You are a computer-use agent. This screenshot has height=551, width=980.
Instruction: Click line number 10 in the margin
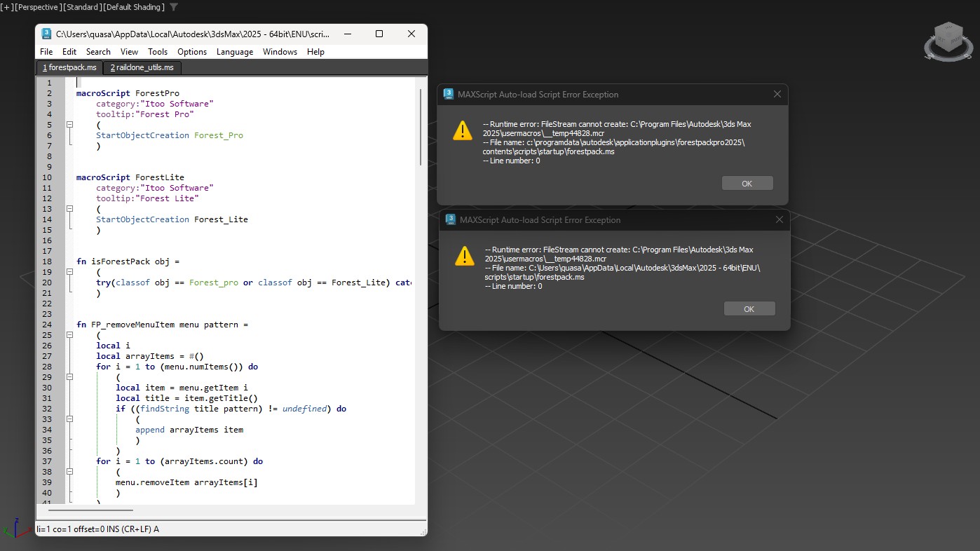point(47,177)
